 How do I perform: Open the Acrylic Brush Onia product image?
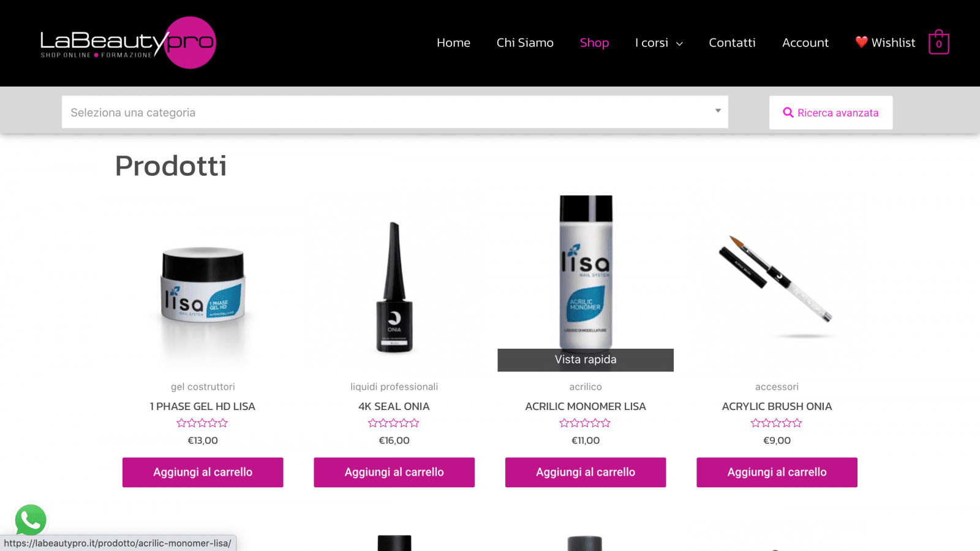tap(777, 283)
